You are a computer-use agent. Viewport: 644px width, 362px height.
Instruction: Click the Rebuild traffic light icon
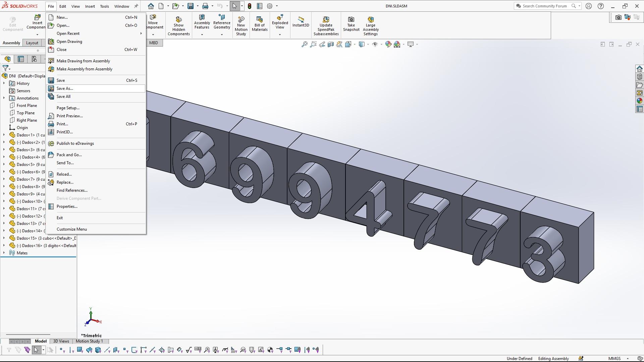250,6
